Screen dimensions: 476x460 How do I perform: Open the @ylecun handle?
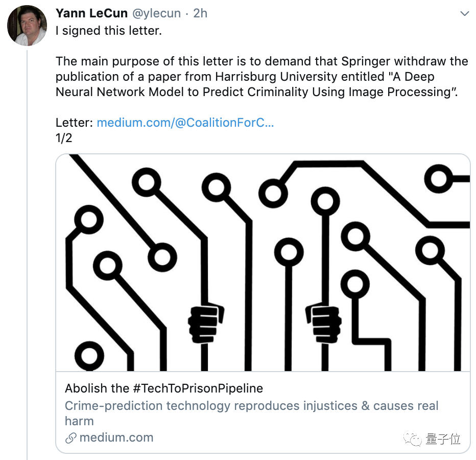pyautogui.click(x=156, y=13)
